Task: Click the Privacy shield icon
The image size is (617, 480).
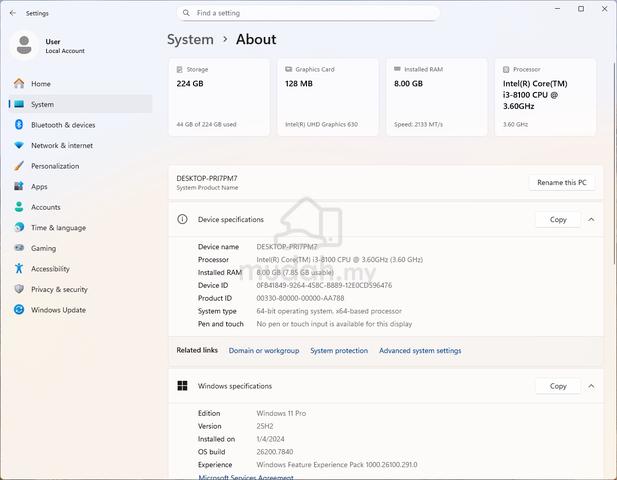Action: click(19, 289)
